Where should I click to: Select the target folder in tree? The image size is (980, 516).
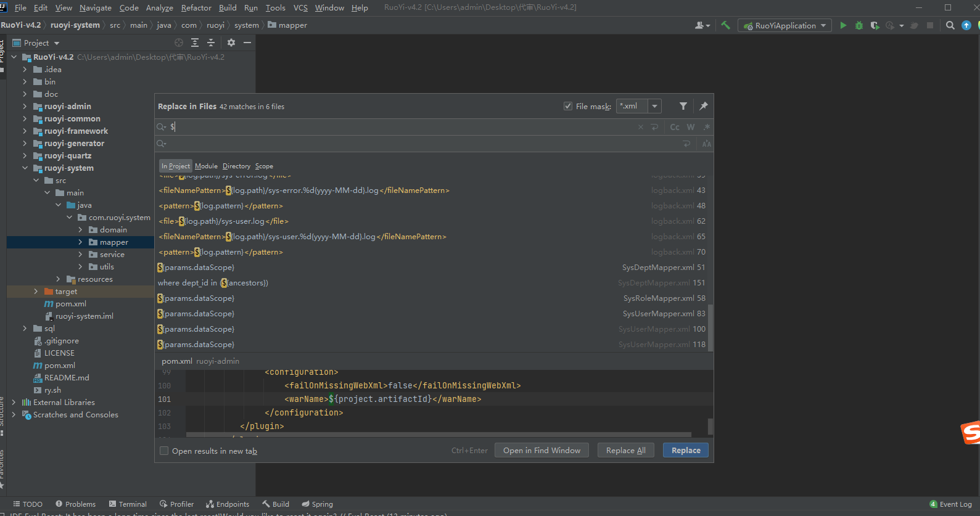click(66, 292)
